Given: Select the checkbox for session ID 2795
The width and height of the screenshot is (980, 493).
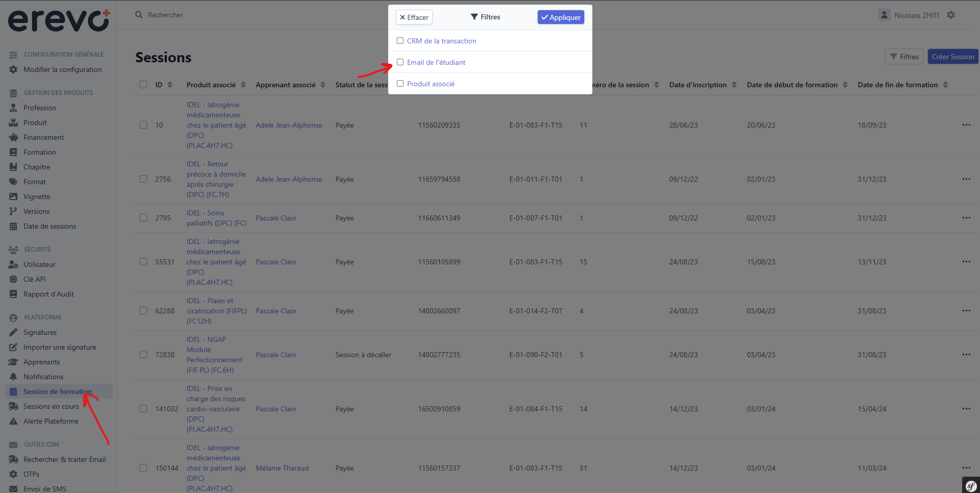Looking at the screenshot, I should click(x=143, y=218).
